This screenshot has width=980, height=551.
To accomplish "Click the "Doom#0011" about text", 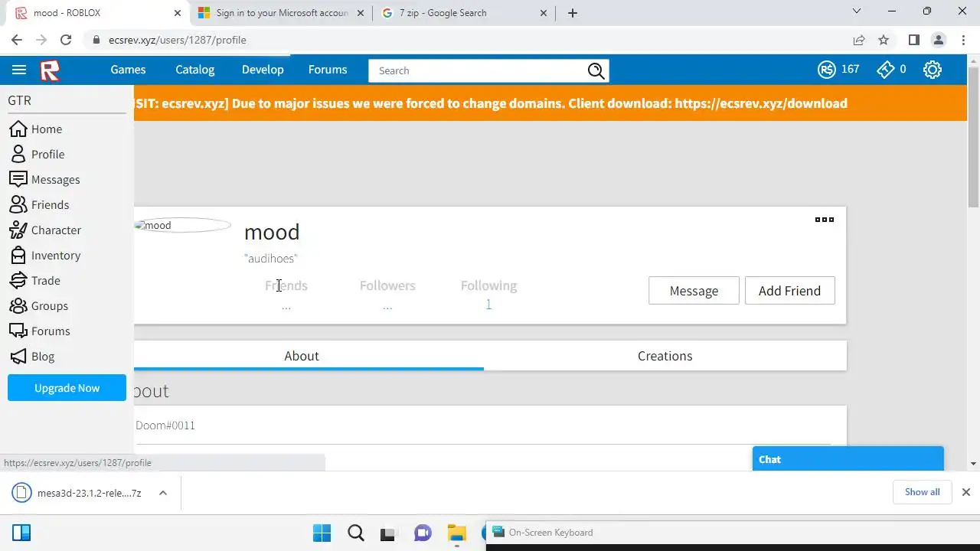I will pos(165,425).
